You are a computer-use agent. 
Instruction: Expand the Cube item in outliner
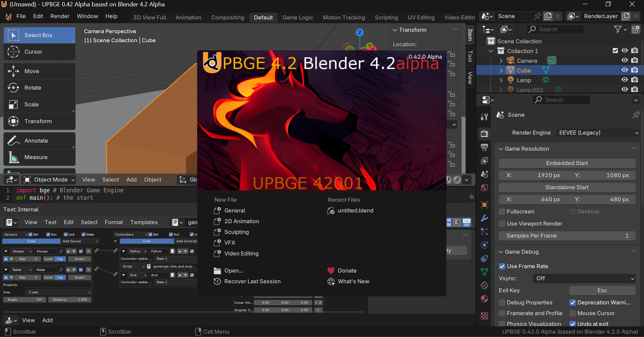[x=501, y=70]
